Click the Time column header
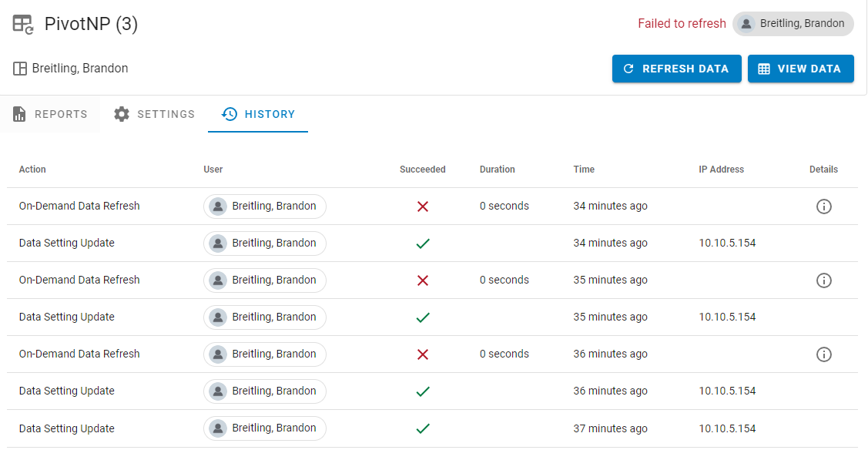868x450 pixels. (x=584, y=170)
